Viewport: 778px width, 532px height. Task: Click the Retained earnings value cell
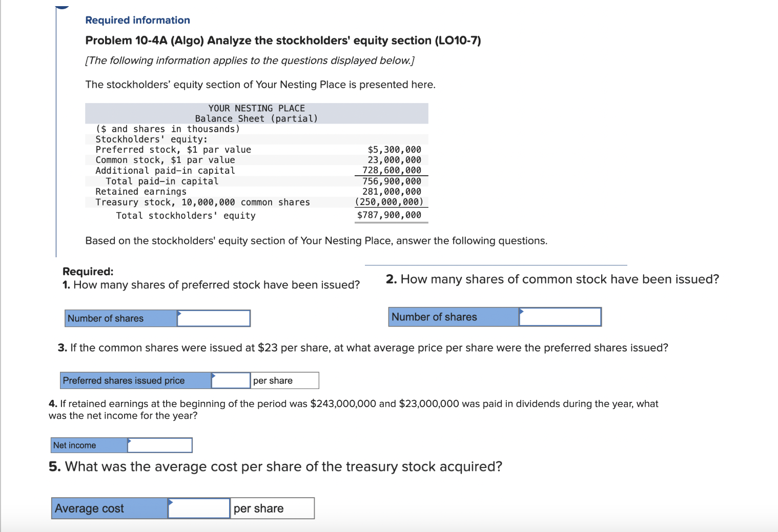[x=393, y=191]
